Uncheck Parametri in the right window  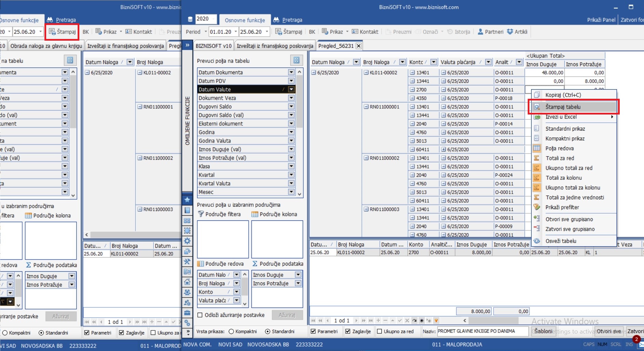313,331
